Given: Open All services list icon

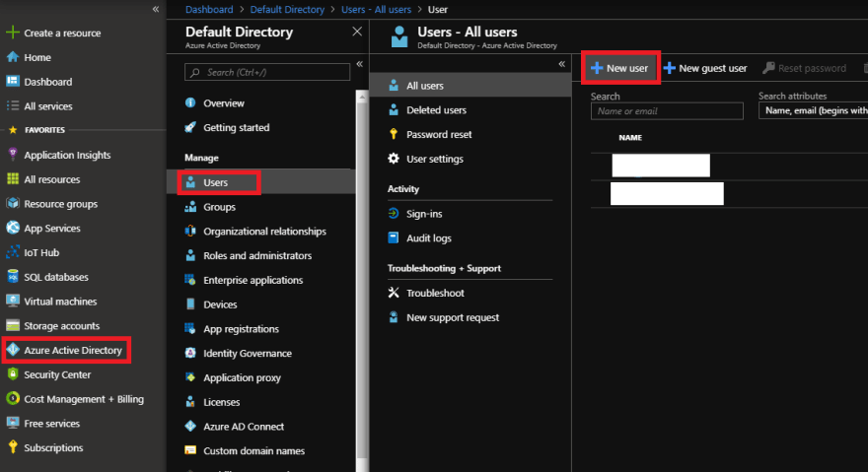Looking at the screenshot, I should (x=12, y=105).
